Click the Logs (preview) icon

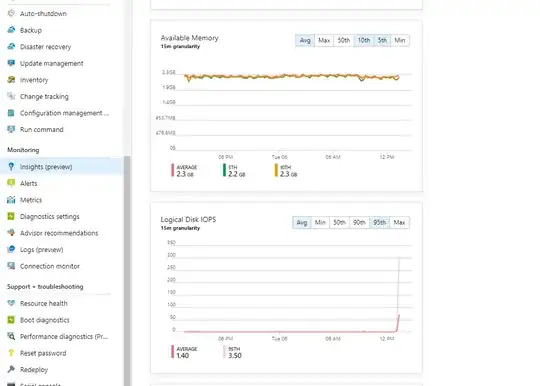pyautogui.click(x=11, y=249)
